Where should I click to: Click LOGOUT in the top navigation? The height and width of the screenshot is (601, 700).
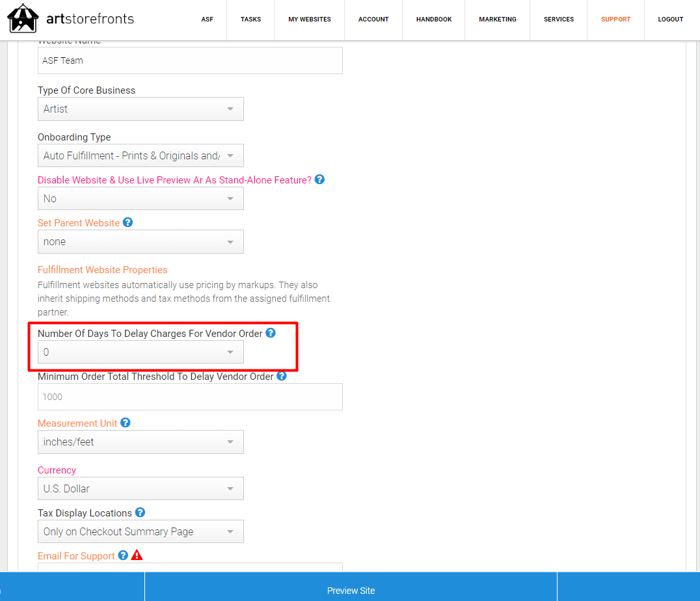click(671, 20)
